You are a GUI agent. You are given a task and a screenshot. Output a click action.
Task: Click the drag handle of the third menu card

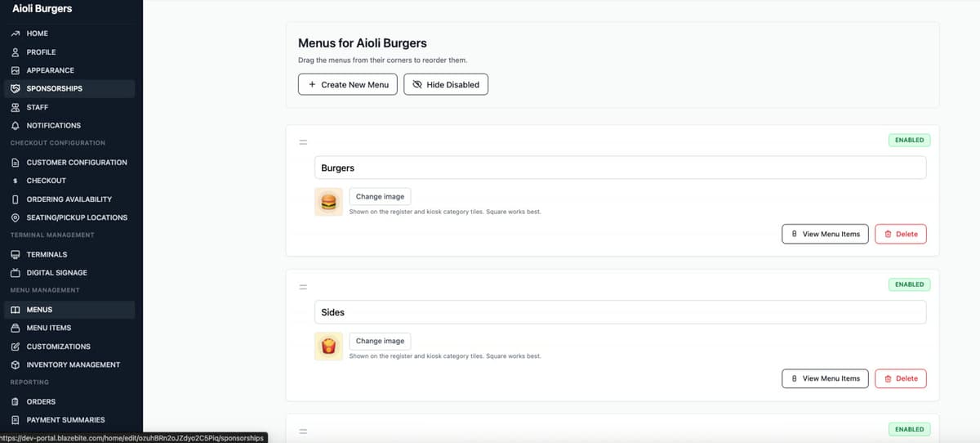coord(302,432)
